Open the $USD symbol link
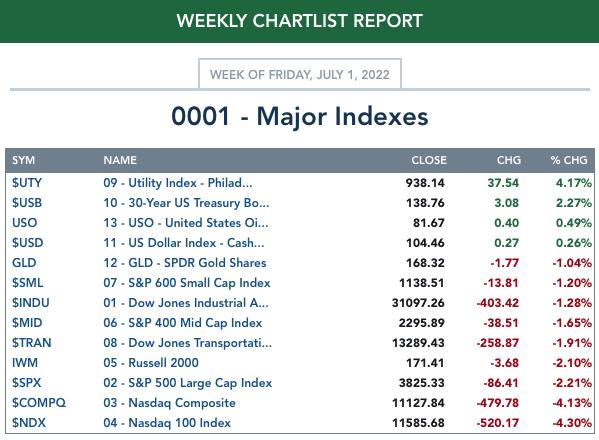Image resolution: width=599 pixels, height=440 pixels. point(28,243)
